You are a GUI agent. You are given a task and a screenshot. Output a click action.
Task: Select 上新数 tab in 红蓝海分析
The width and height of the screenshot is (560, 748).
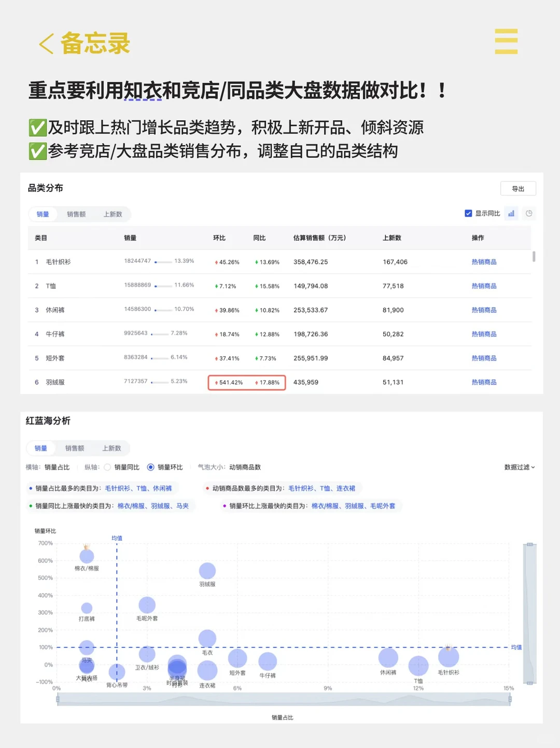pos(111,448)
